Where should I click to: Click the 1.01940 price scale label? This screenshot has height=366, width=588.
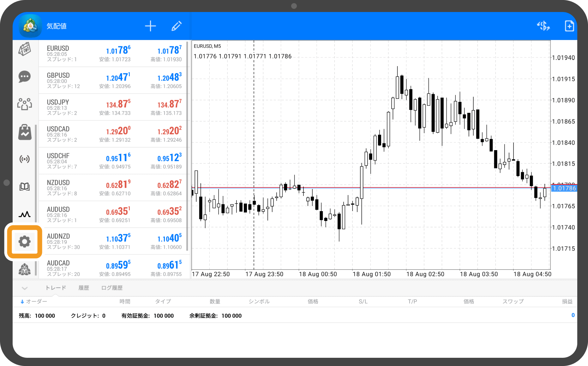[564, 58]
